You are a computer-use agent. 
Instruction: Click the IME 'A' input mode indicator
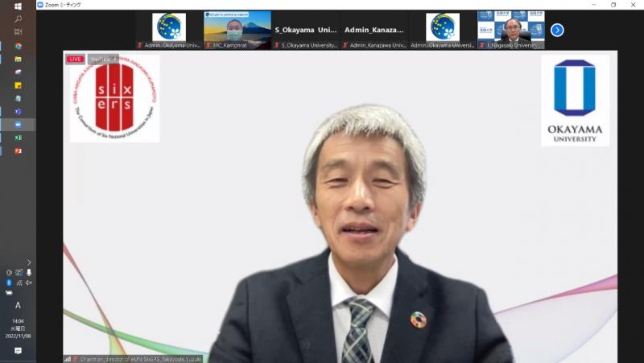point(18,305)
